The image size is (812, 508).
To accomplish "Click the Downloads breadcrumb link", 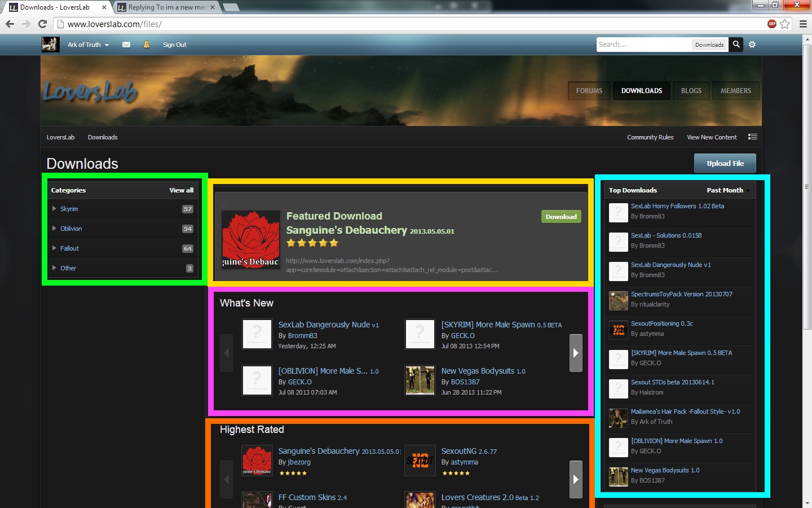I will click(x=103, y=137).
